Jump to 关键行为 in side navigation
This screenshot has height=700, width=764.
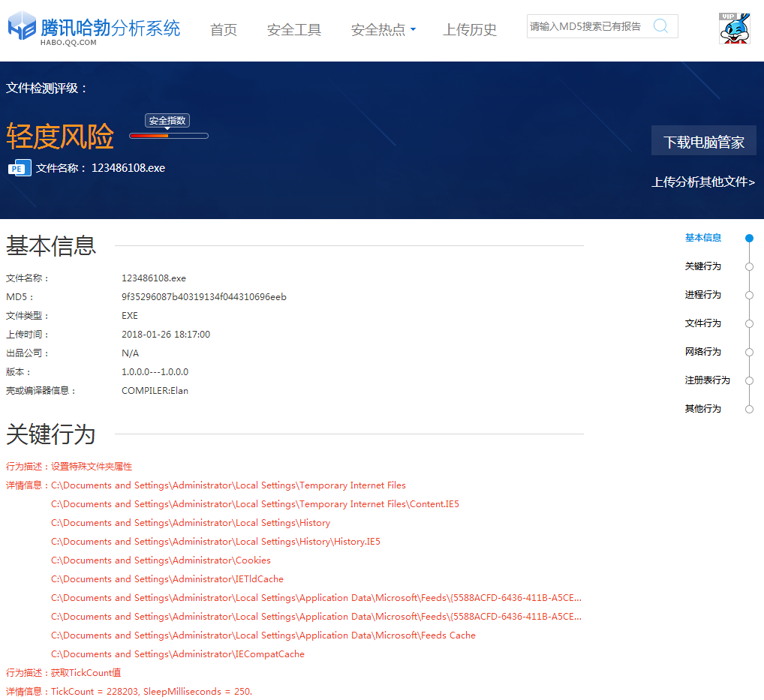(702, 266)
